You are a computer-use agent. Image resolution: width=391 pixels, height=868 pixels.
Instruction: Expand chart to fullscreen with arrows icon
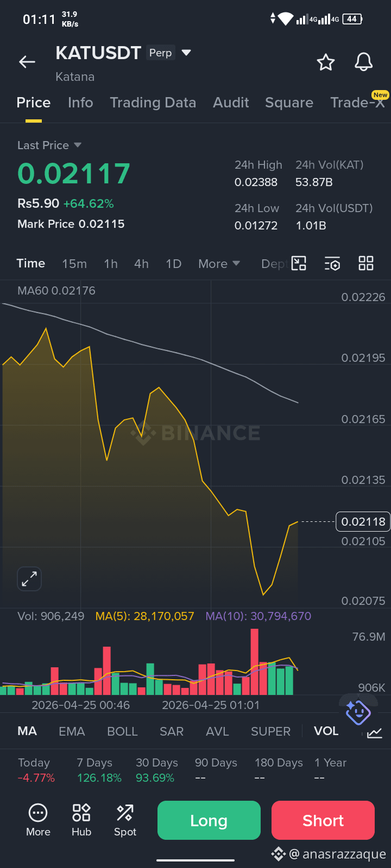tap(29, 579)
